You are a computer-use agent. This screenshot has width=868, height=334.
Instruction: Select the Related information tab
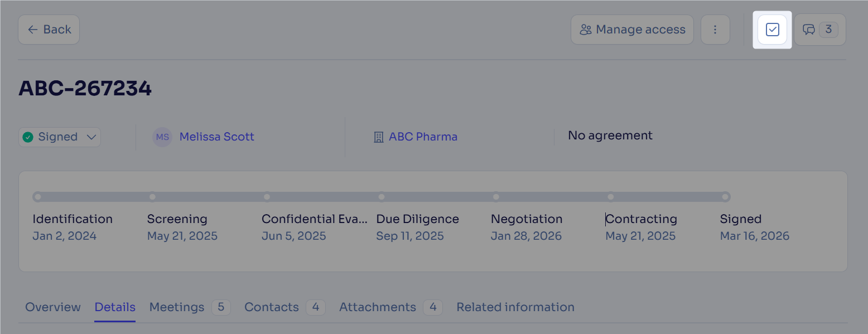coord(515,307)
